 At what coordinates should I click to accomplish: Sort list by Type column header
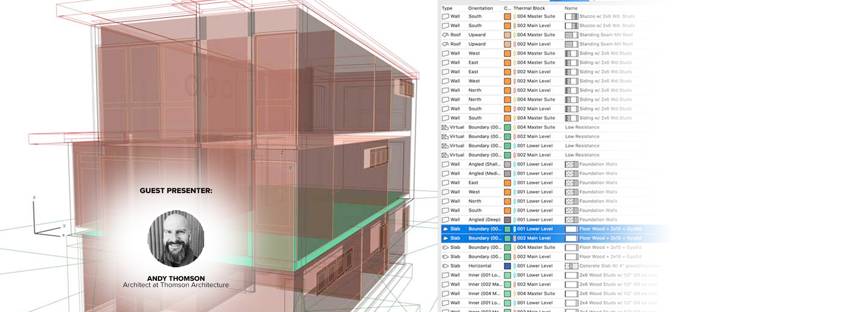[447, 8]
